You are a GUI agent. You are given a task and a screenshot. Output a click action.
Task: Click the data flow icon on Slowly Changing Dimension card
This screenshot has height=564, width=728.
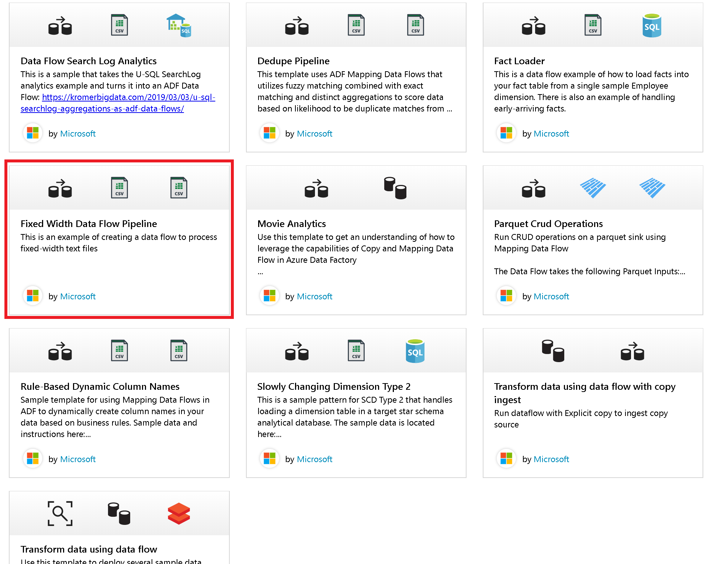pos(297,351)
